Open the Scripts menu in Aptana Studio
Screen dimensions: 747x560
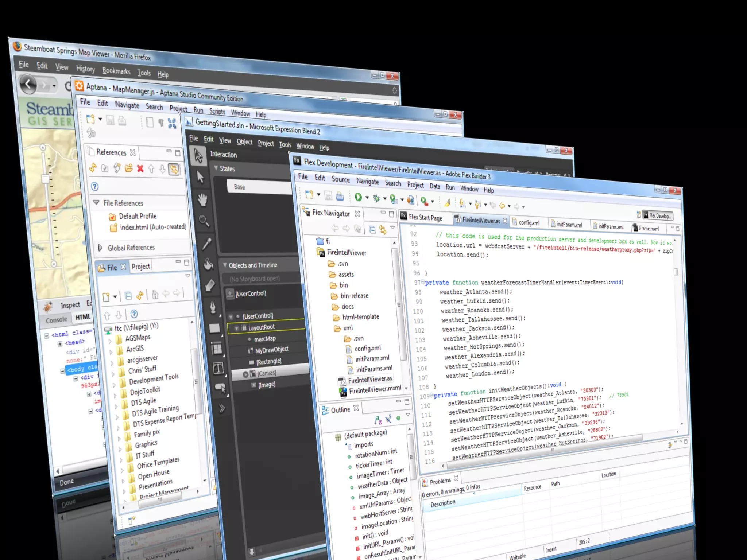(x=217, y=111)
